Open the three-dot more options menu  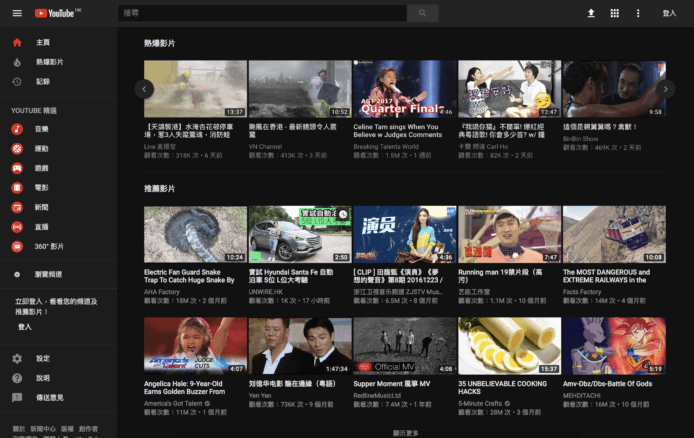click(x=639, y=13)
